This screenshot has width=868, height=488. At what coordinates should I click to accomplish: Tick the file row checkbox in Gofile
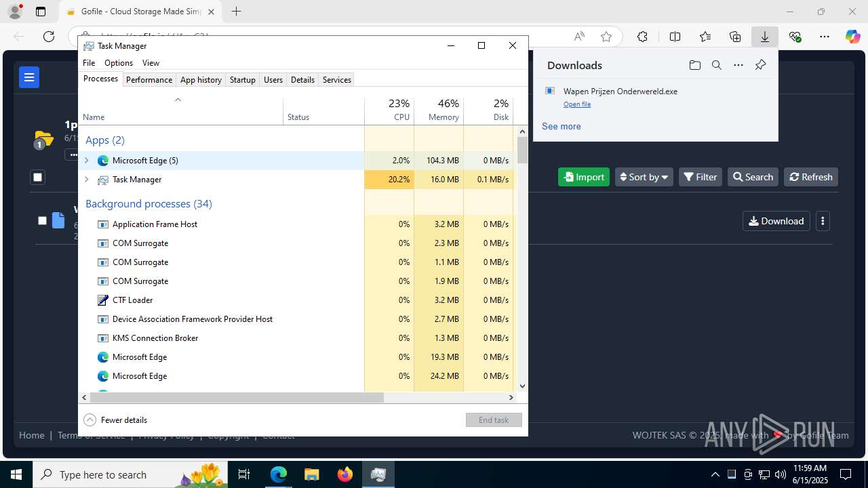point(42,220)
